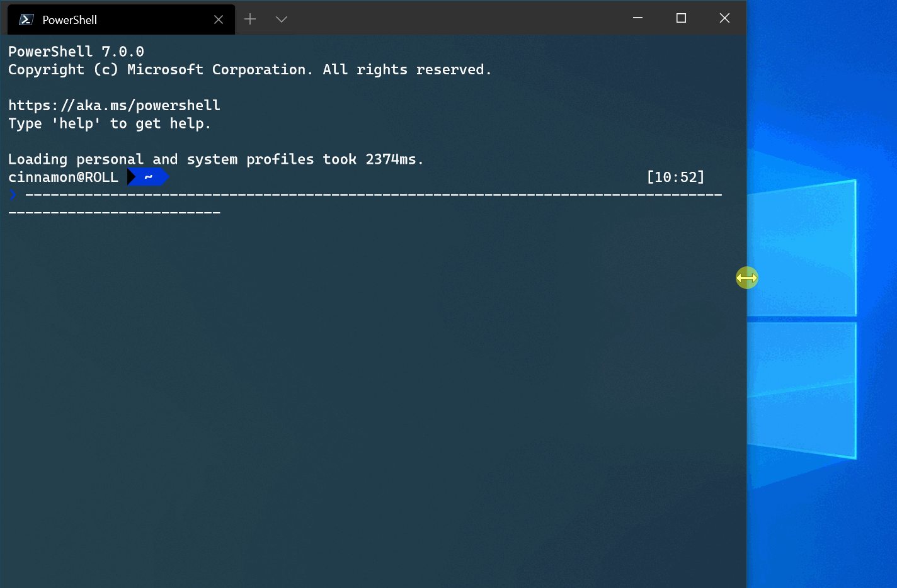Screen dimensions: 897x588
Task: Click the 'help' text in terminal
Action: click(76, 123)
